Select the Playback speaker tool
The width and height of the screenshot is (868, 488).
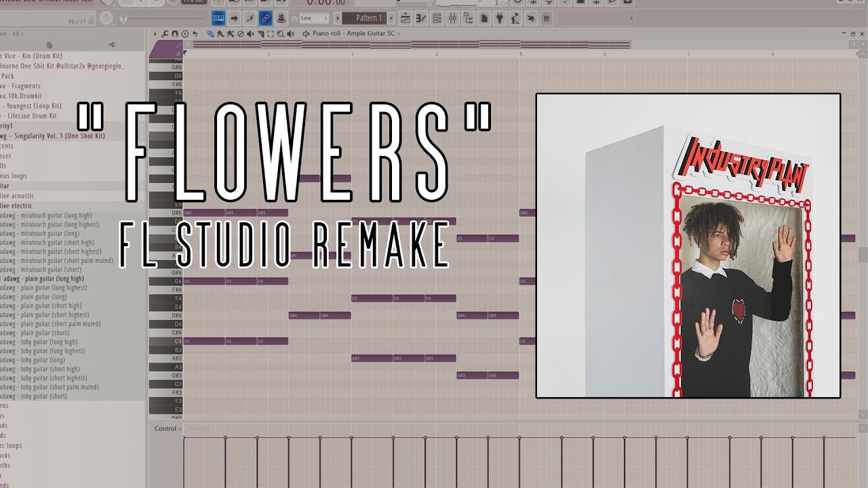[290, 33]
